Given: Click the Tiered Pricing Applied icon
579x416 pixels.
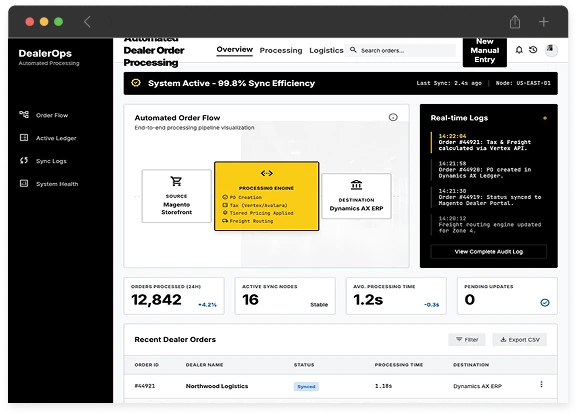Looking at the screenshot, I should tap(225, 213).
